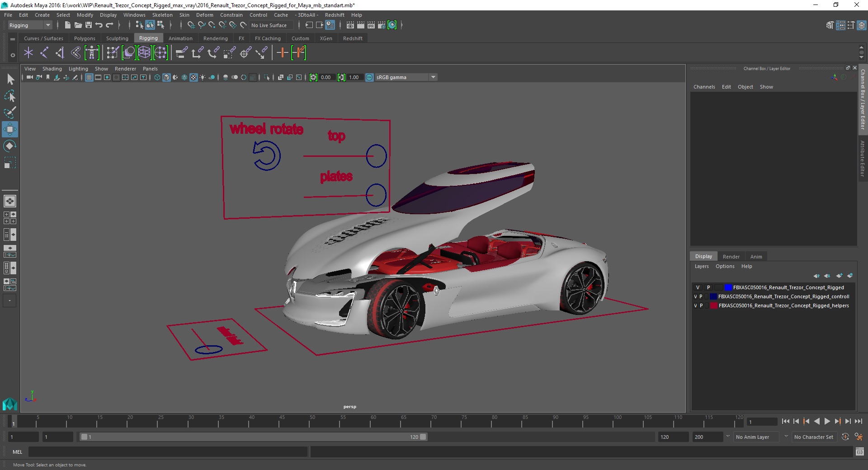Activate the Select tool arrow in the toolbox
Screen dimensions: 868x470
click(10, 80)
